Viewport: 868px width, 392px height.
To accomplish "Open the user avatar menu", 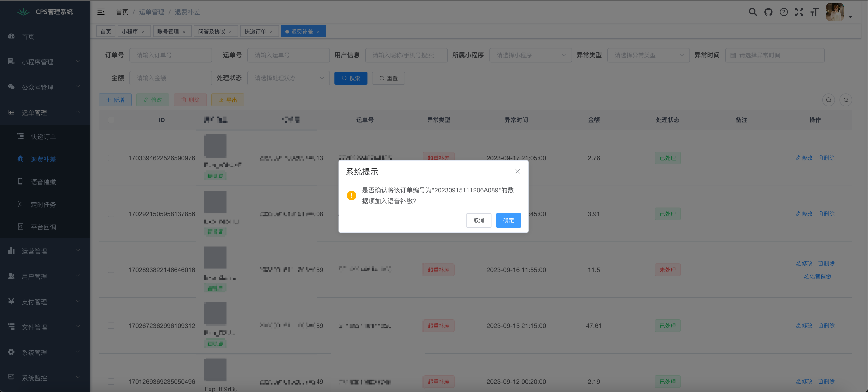I will coord(835,12).
